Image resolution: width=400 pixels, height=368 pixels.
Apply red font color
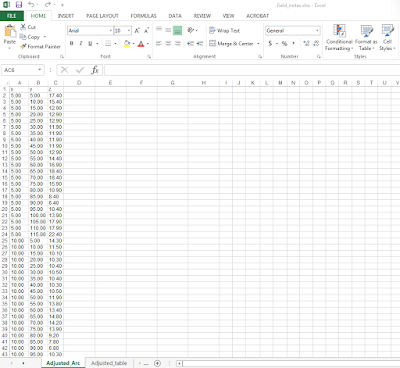point(141,43)
